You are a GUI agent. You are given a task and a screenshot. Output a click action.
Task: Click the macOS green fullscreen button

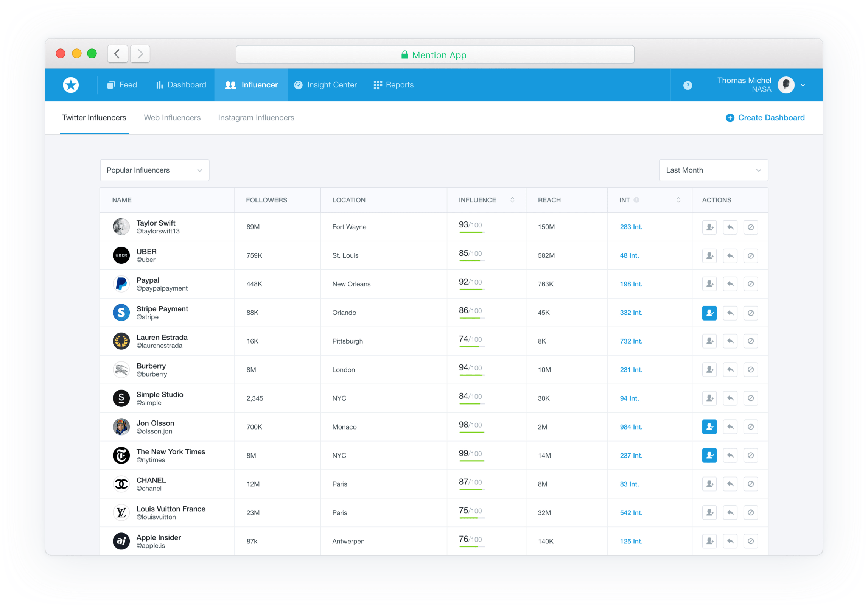click(x=92, y=53)
